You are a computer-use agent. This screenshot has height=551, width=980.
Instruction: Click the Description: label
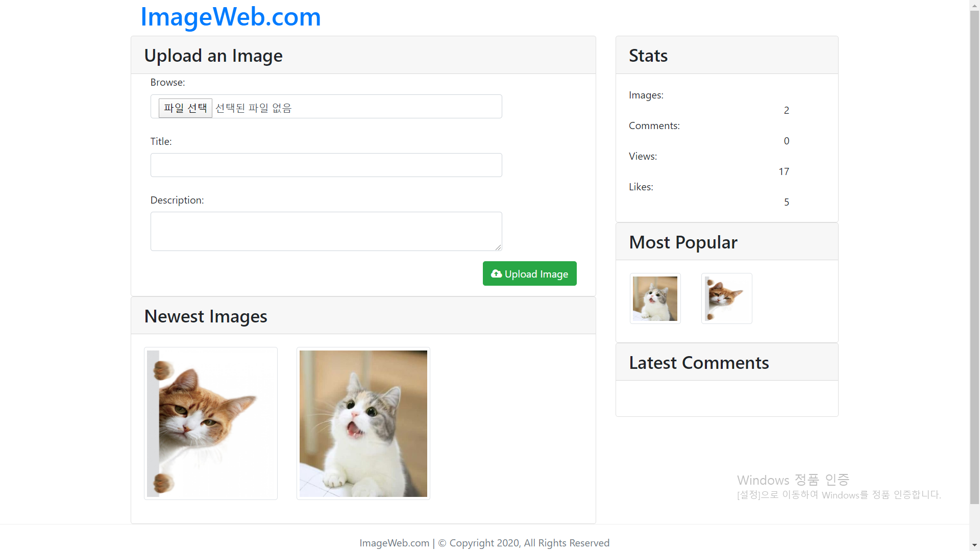[x=177, y=200]
